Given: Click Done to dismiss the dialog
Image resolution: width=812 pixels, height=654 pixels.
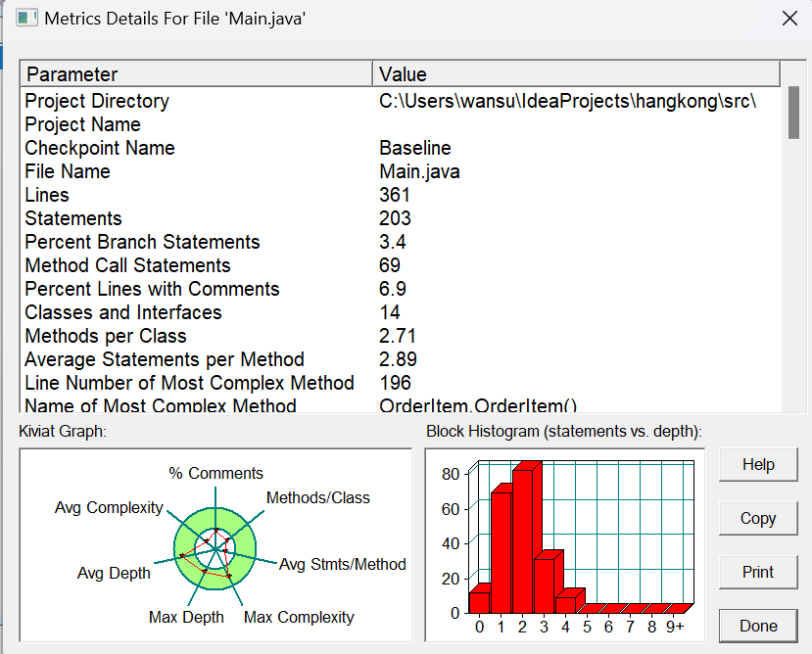Looking at the screenshot, I should (x=758, y=626).
